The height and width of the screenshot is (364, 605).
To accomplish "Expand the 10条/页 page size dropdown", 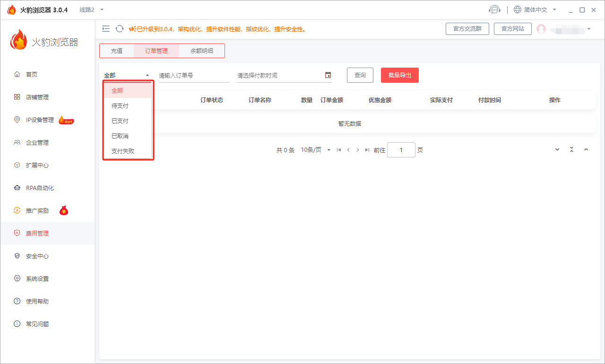I will click(x=316, y=150).
